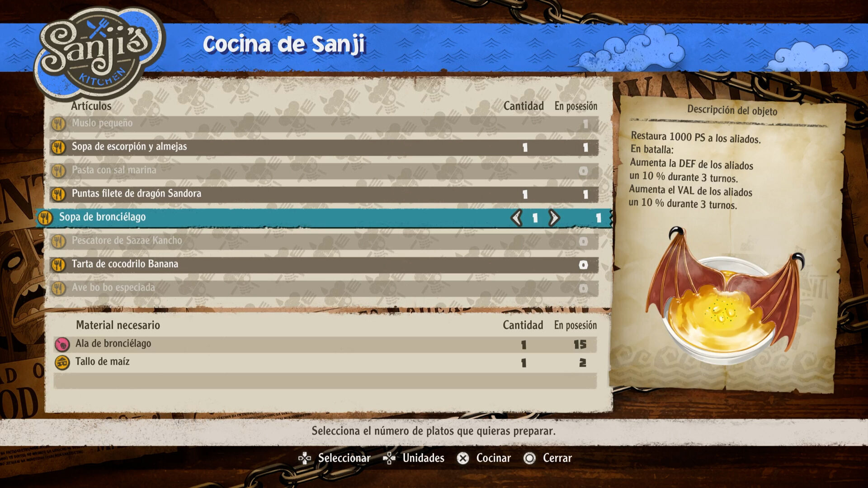Click the d-pad icon beside Unidades
The width and height of the screenshot is (868, 488).
click(389, 458)
